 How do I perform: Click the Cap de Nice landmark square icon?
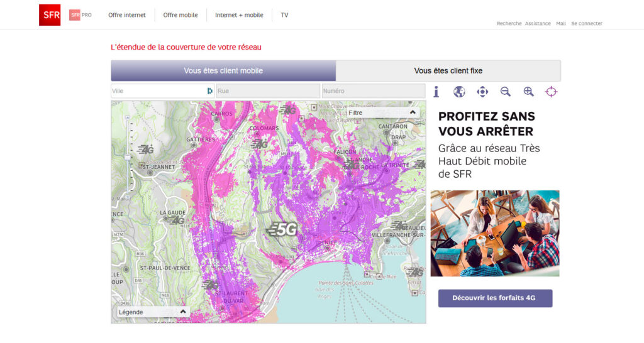[367, 275]
